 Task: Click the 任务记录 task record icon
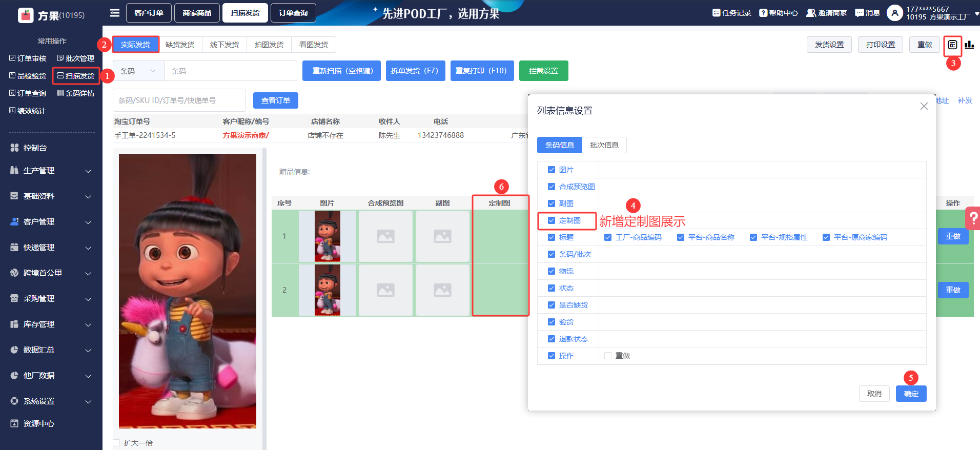716,13
